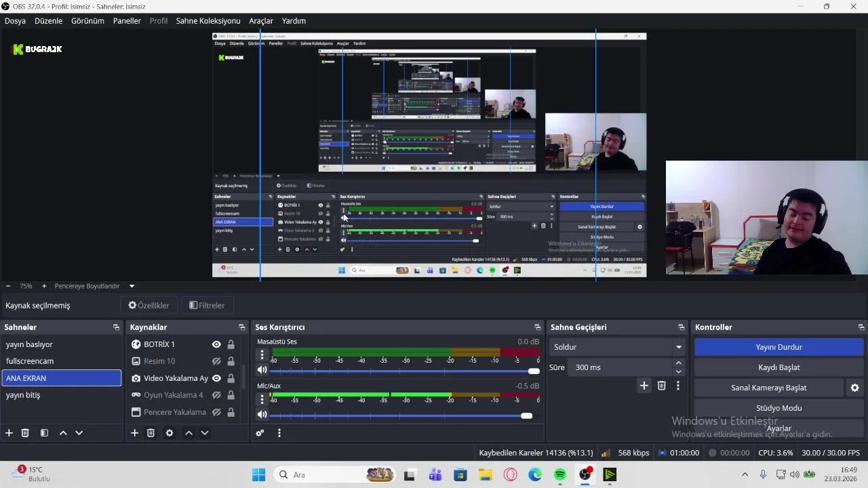Open Sahne Koleksiyonu menu
This screenshot has height=488, width=868.
click(x=208, y=21)
